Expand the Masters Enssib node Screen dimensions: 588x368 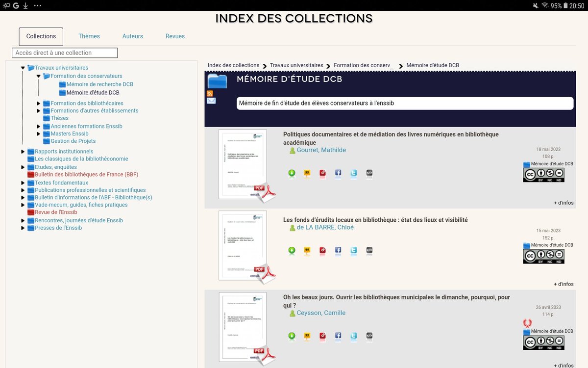(39, 134)
